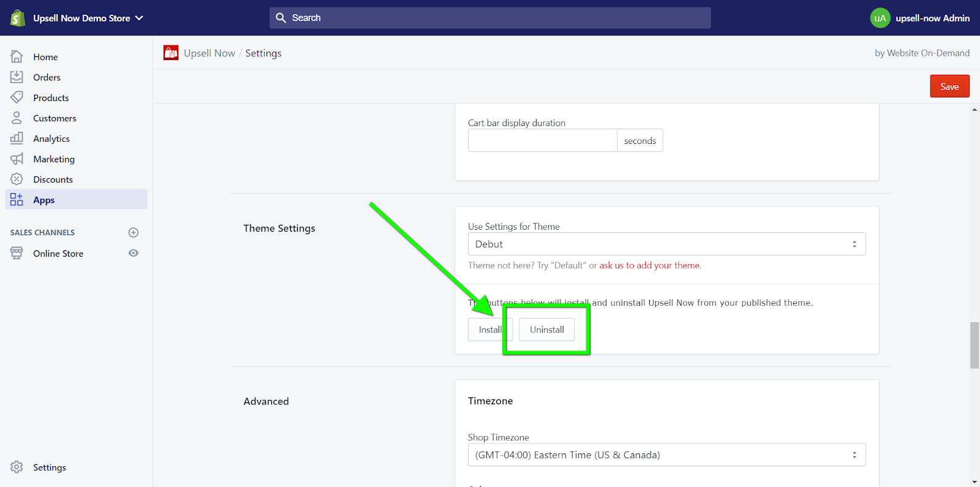Go to Analytics in sidebar
This screenshot has width=980, height=487.
pyautogui.click(x=51, y=138)
